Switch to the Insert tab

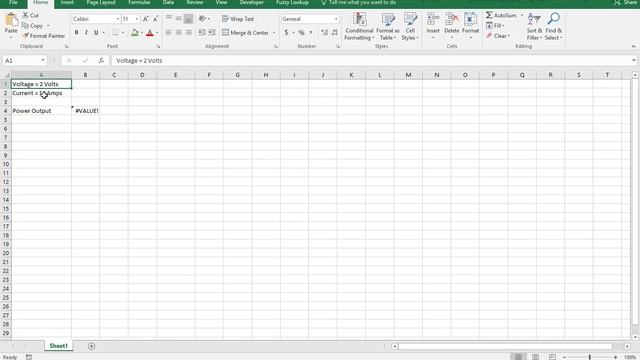67,2
